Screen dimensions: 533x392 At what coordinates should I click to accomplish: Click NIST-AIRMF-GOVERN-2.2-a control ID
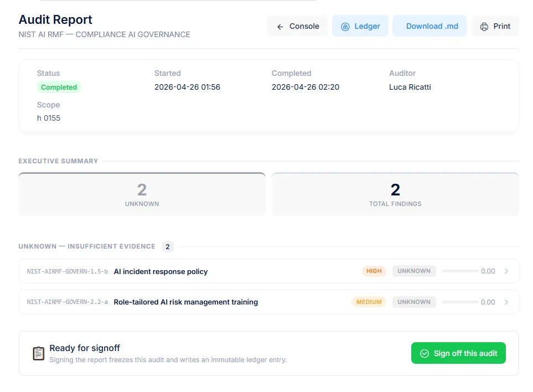[x=68, y=302]
